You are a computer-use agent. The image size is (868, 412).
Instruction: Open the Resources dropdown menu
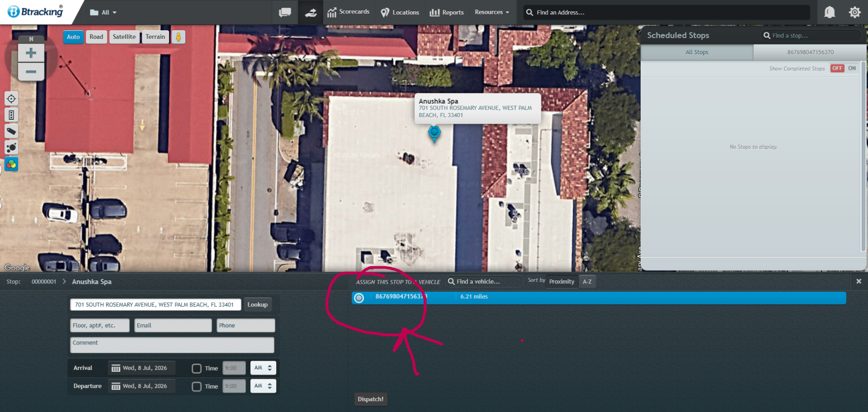coord(491,12)
